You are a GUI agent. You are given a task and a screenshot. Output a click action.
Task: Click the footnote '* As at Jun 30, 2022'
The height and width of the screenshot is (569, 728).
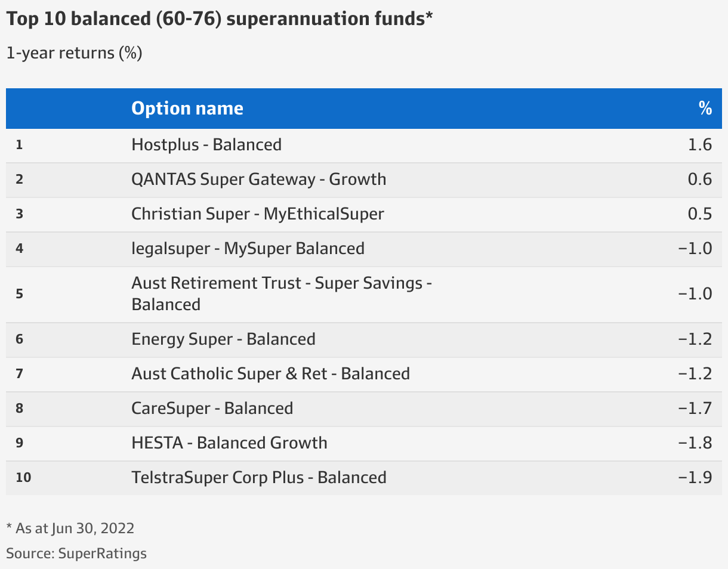tap(70, 528)
